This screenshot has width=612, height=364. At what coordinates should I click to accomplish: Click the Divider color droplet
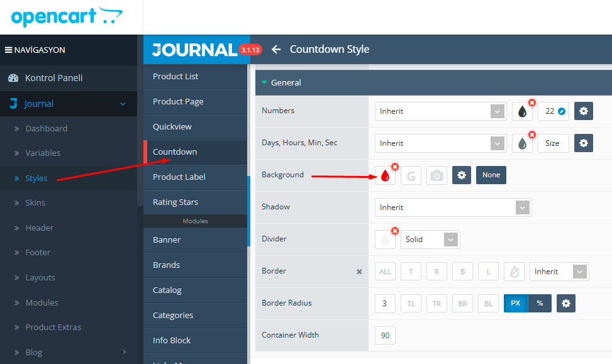coord(385,240)
